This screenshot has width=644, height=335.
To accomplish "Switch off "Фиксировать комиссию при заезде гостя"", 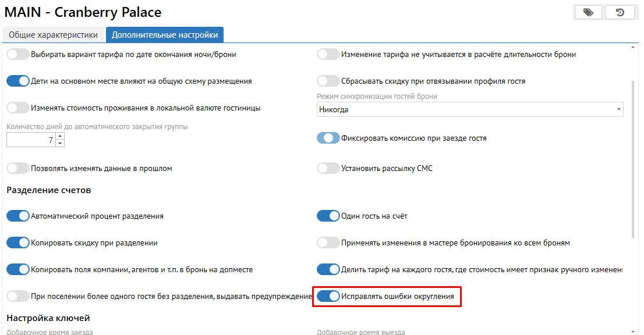I will tap(328, 138).
